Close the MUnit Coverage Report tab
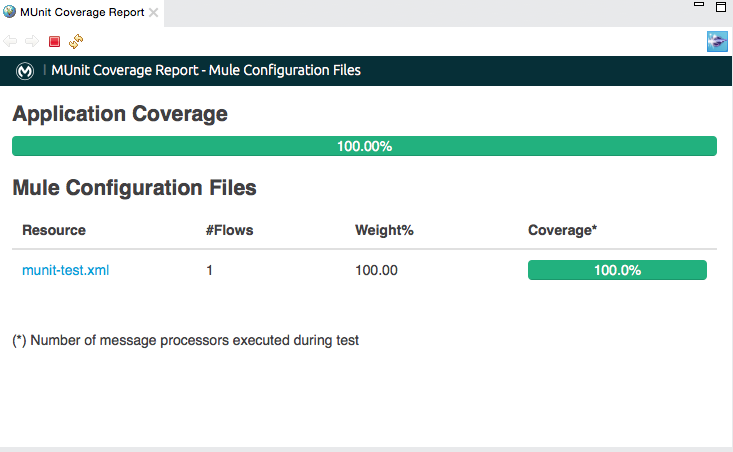 (x=154, y=13)
